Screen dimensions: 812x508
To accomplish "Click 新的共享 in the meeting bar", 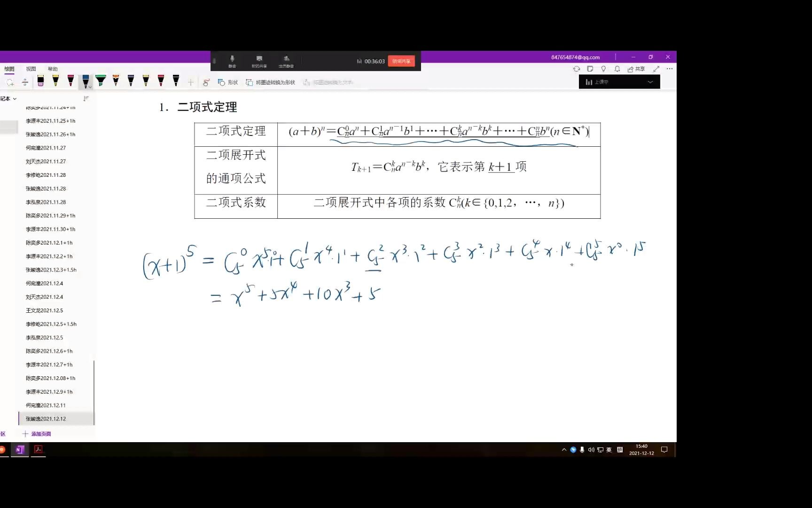I will click(259, 61).
